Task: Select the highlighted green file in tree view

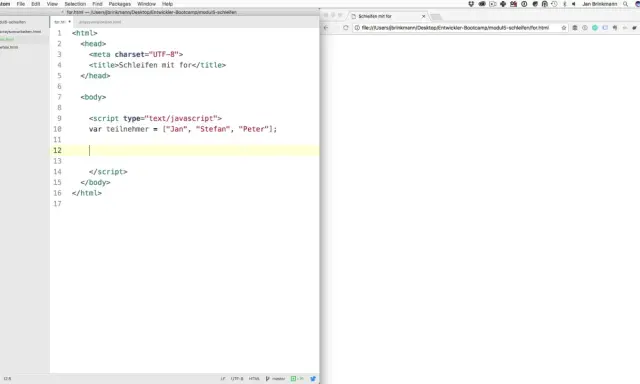Action: 7,39
